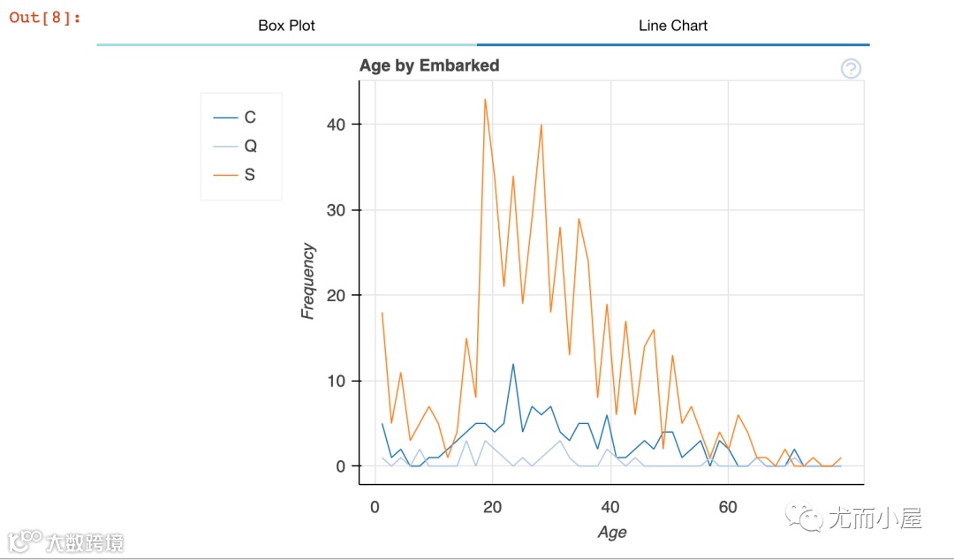Screen dimensions: 954x560
Task: Click the Frequency y-axis label
Action: [308, 281]
